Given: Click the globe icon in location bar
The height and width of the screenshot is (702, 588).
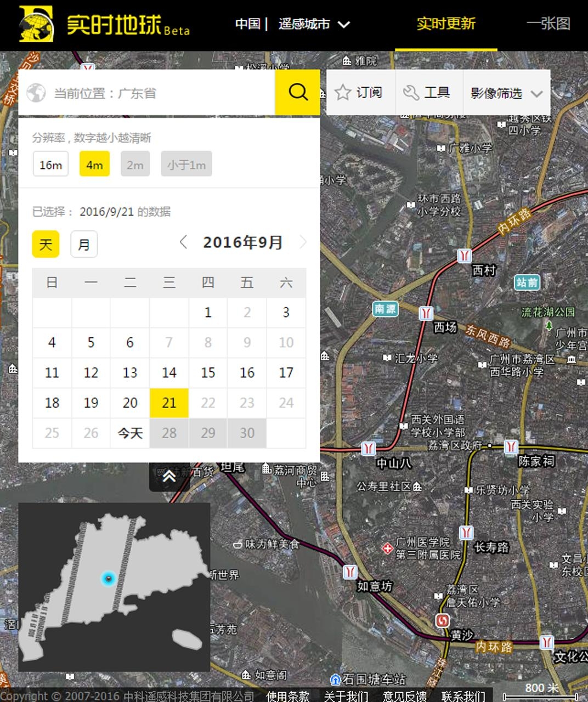Looking at the screenshot, I should pyautogui.click(x=36, y=93).
